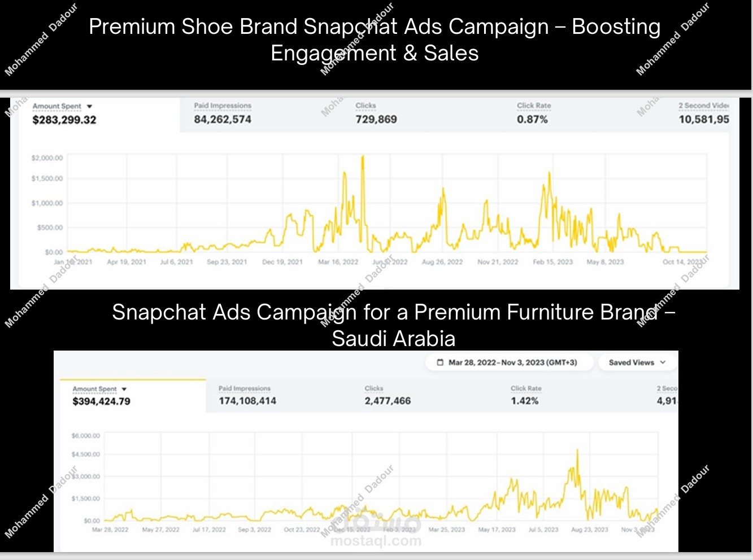753x560 pixels.
Task: Toggle the Paid Impressions metric on furniture dashboard
Action: [245, 396]
